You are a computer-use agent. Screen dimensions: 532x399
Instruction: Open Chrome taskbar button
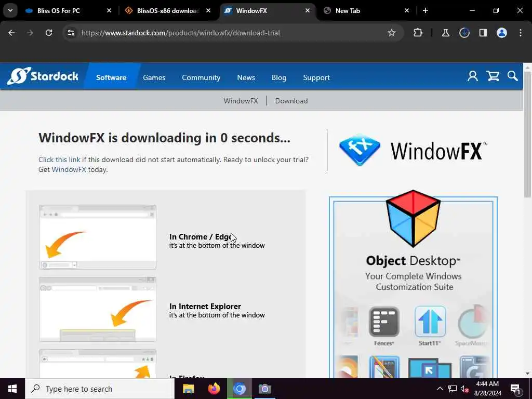239,389
